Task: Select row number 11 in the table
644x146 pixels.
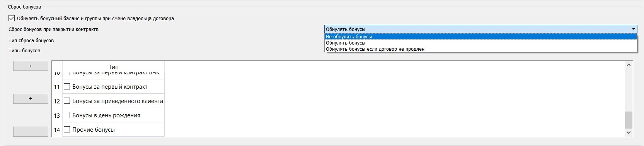Action: pyautogui.click(x=57, y=87)
